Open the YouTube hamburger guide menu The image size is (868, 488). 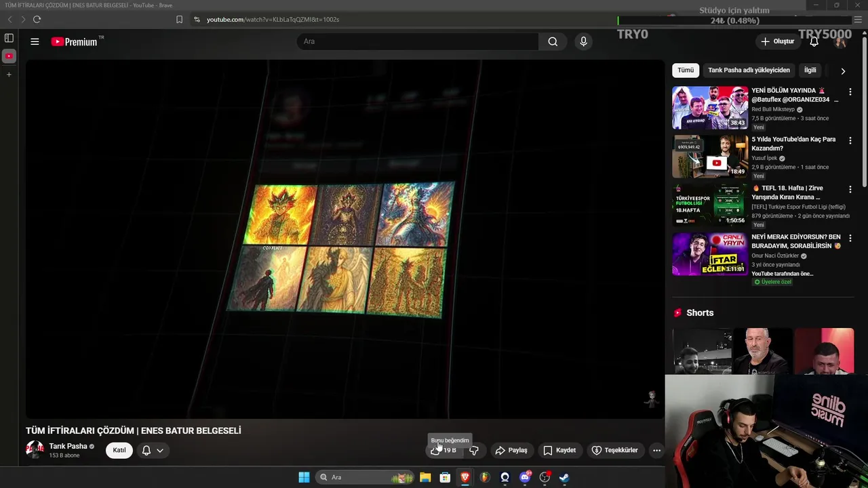coord(35,41)
